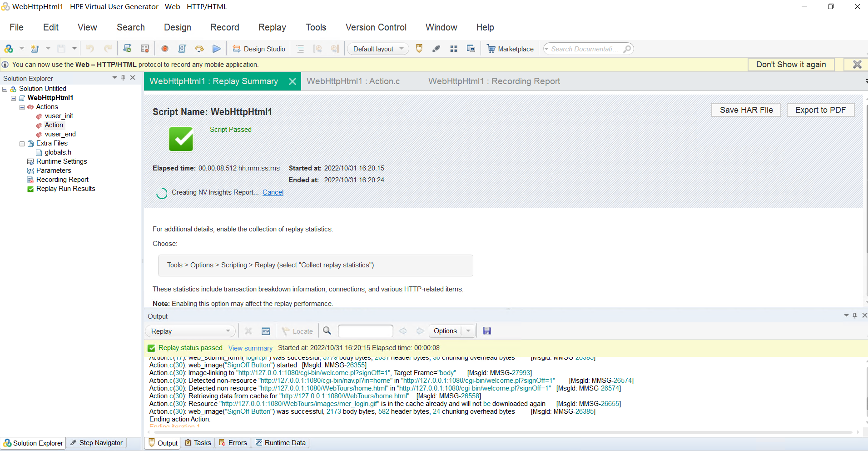This screenshot has width=868, height=451.
Task: Click Save HAR File button
Action: click(746, 110)
